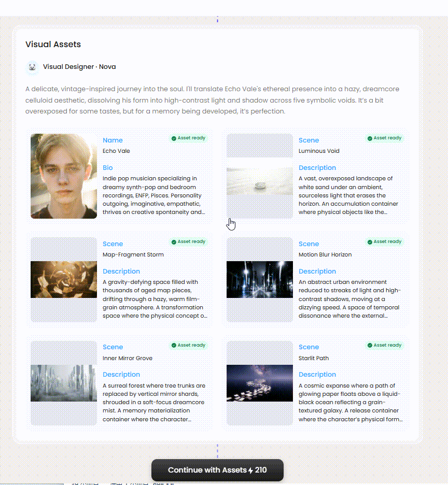Viewport: 448px width, 485px height.
Task: Click the Description label under Motion Blur Horizon
Action: (x=317, y=272)
